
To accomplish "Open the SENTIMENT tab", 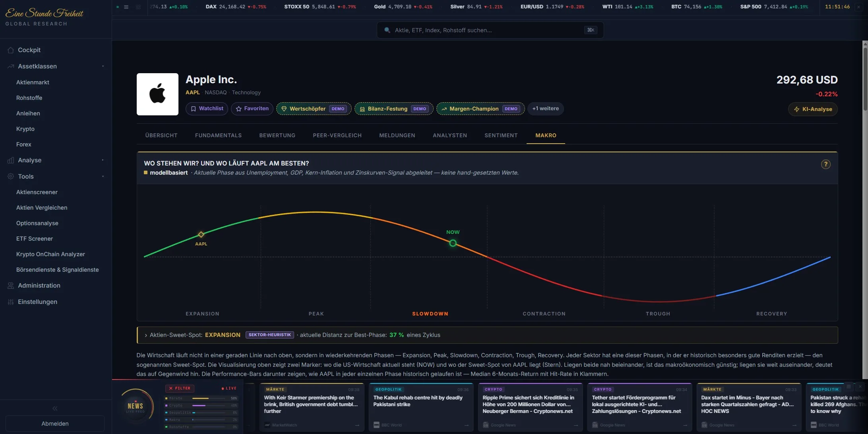I will click(x=501, y=136).
